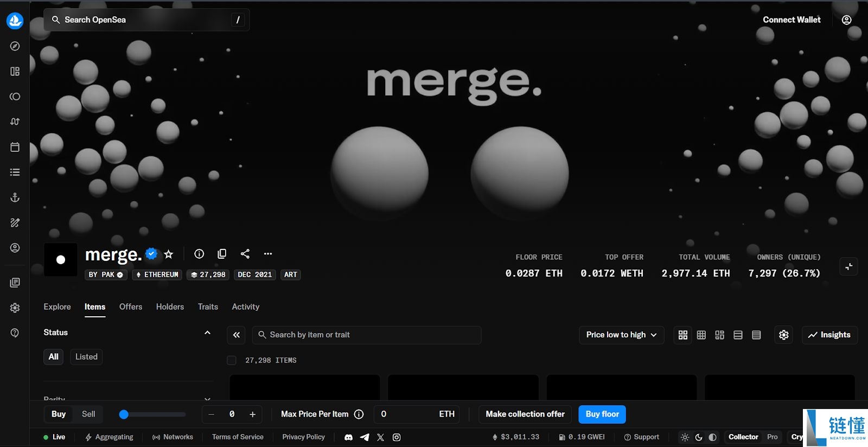
Task: Open the Activity tab
Action: point(246,307)
